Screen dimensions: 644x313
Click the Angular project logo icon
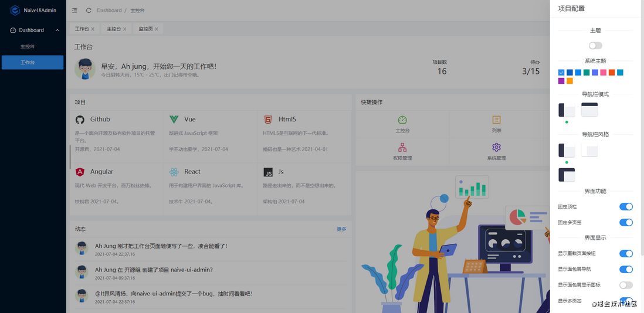click(80, 172)
